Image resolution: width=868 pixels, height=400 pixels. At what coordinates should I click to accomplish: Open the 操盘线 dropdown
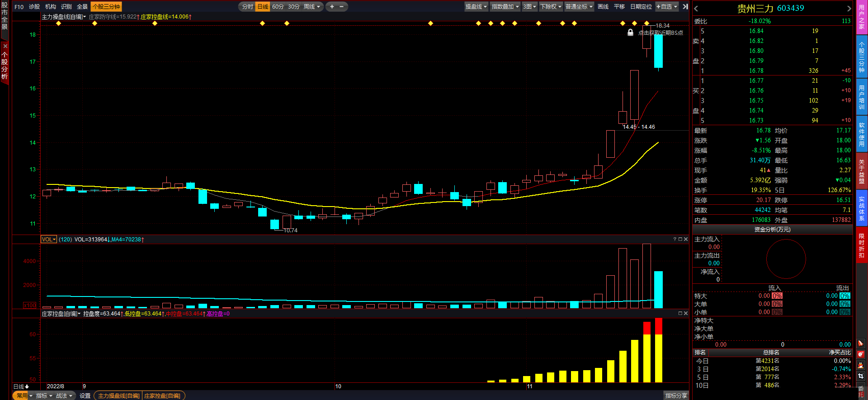pos(476,7)
